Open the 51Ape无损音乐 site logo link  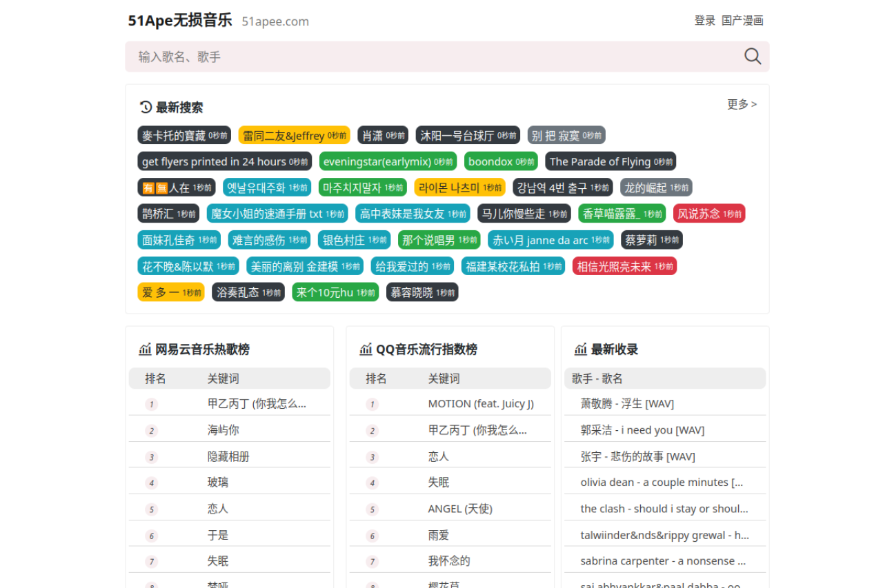[180, 20]
